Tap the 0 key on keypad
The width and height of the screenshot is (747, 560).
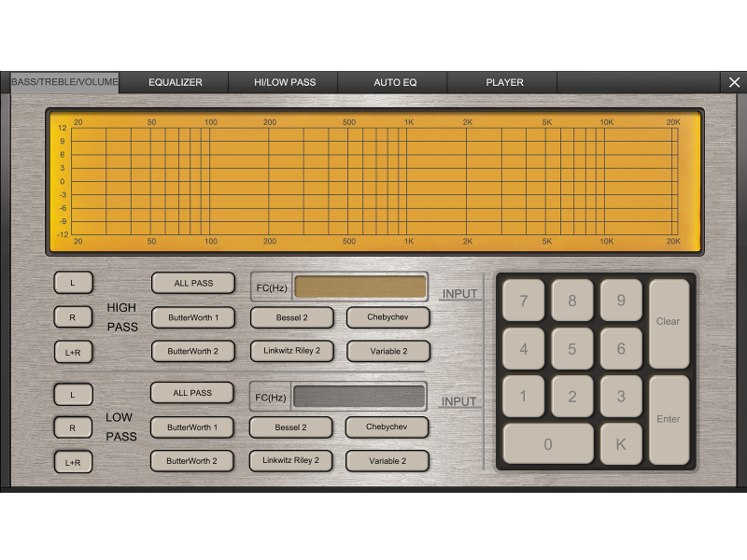pos(548,444)
